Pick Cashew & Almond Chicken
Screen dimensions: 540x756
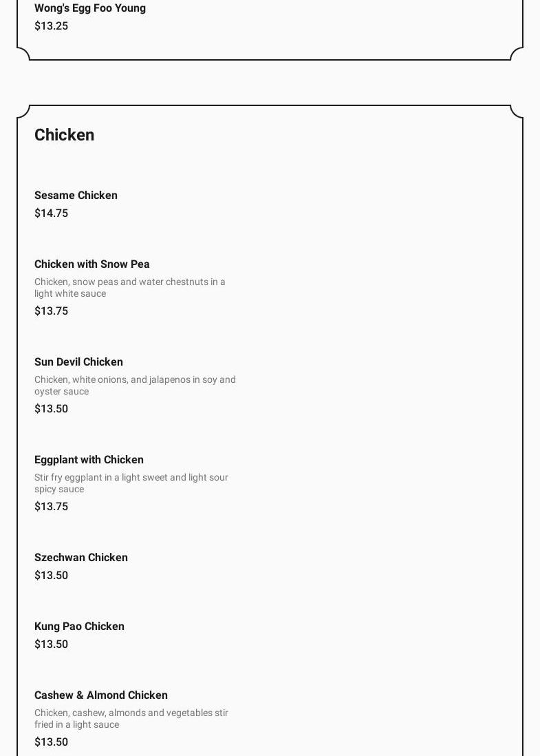click(x=100, y=695)
